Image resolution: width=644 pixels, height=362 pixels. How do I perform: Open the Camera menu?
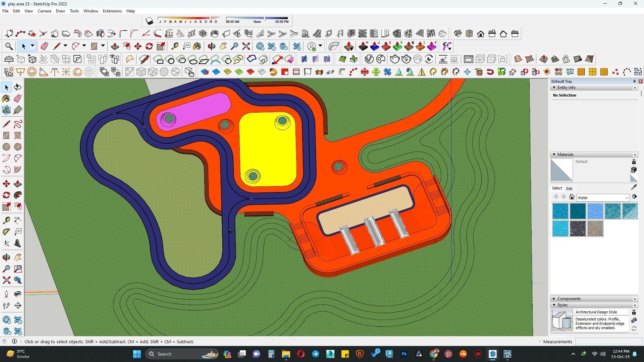click(44, 11)
